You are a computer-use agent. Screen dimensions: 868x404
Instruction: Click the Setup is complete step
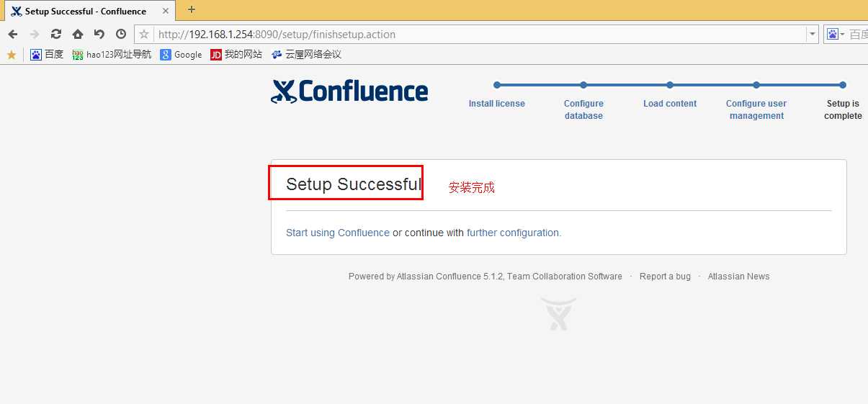843,109
